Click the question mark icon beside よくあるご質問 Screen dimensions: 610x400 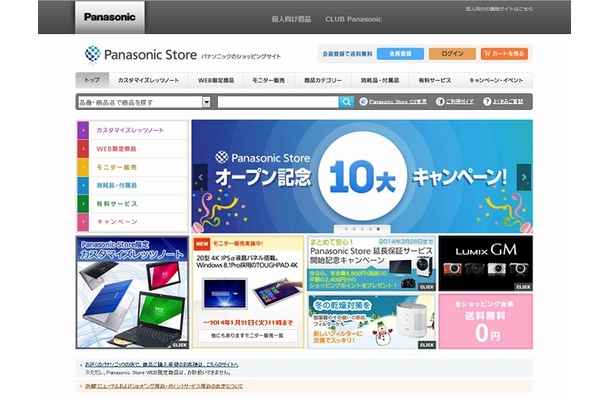click(x=487, y=102)
